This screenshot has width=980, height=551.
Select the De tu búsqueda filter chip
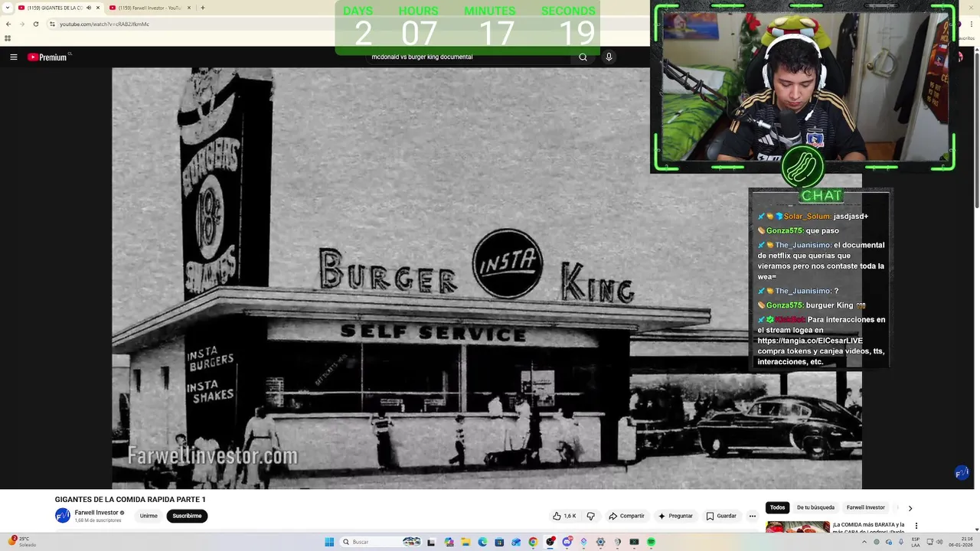point(815,507)
